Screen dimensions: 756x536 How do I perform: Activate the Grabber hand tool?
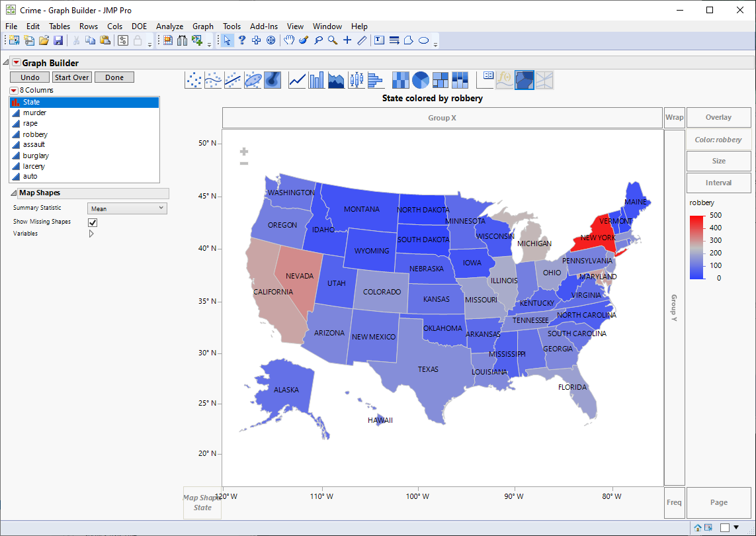click(x=290, y=40)
